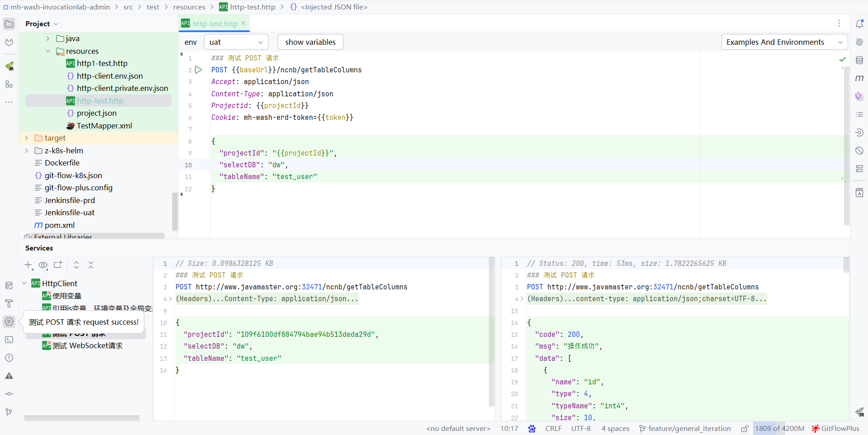This screenshot has width=868, height=435.
Task: Close the http-test.http tab
Action: pos(243,23)
